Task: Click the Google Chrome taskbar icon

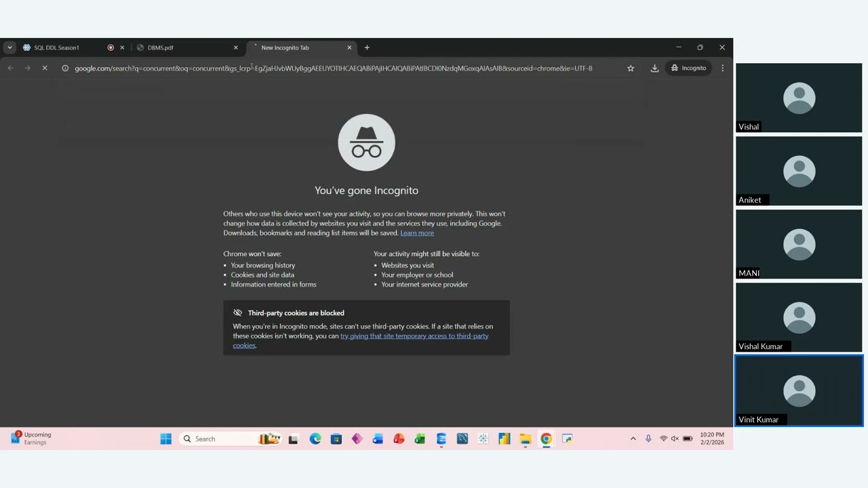Action: tap(546, 439)
